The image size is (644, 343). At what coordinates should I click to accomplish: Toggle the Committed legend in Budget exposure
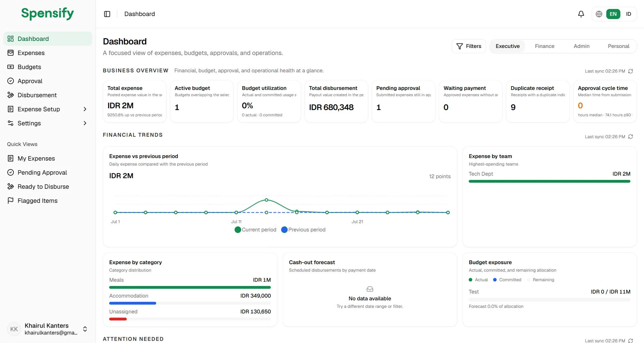[507, 280]
